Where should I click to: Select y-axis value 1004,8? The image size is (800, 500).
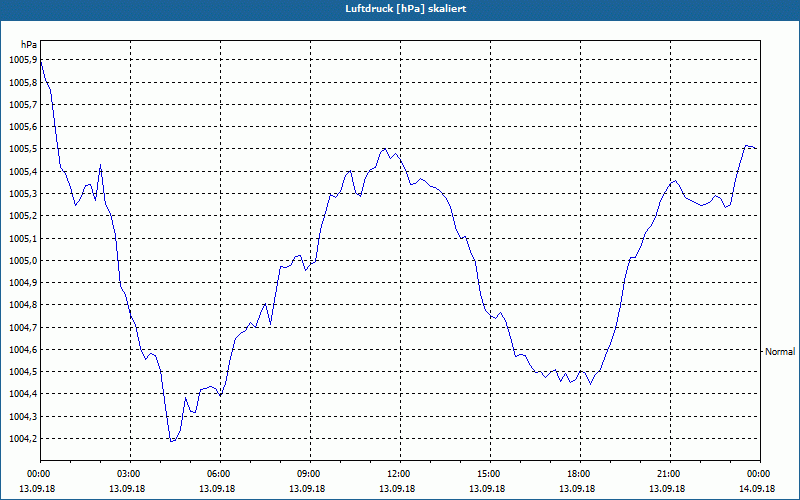coord(23,305)
